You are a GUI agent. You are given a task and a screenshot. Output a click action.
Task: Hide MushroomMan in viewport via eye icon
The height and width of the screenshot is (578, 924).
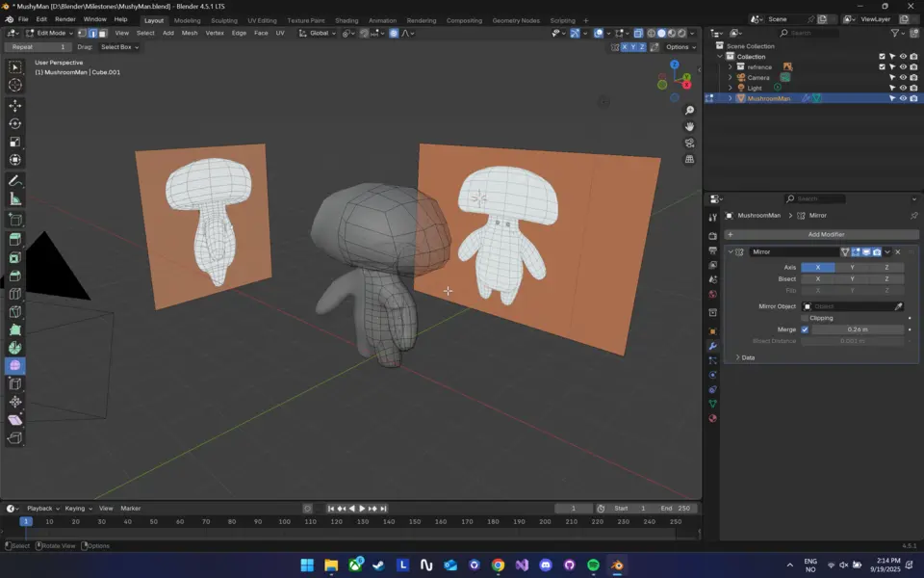pyautogui.click(x=902, y=98)
